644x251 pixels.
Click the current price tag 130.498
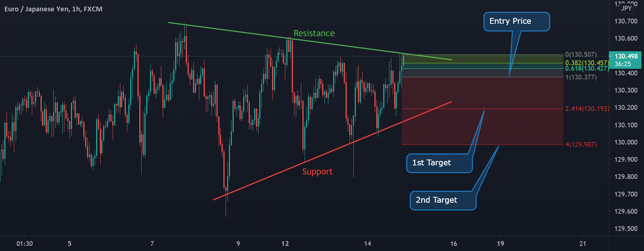pos(626,56)
